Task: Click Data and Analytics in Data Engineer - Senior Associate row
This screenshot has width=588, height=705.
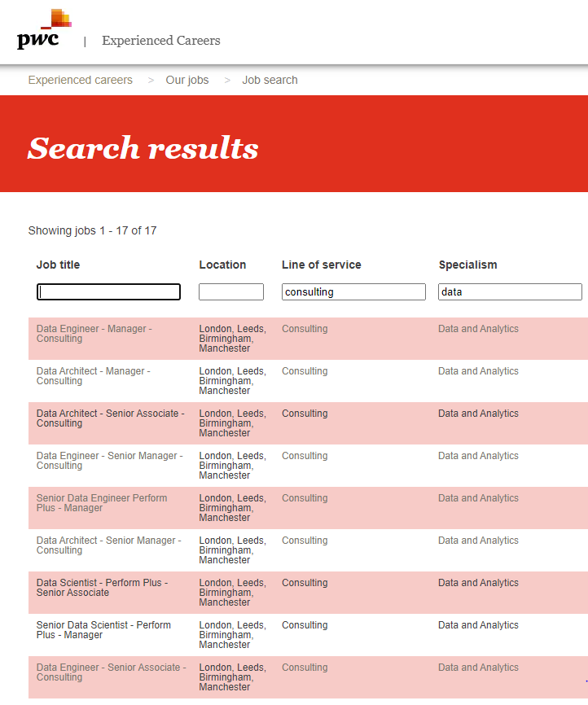Action: point(478,668)
